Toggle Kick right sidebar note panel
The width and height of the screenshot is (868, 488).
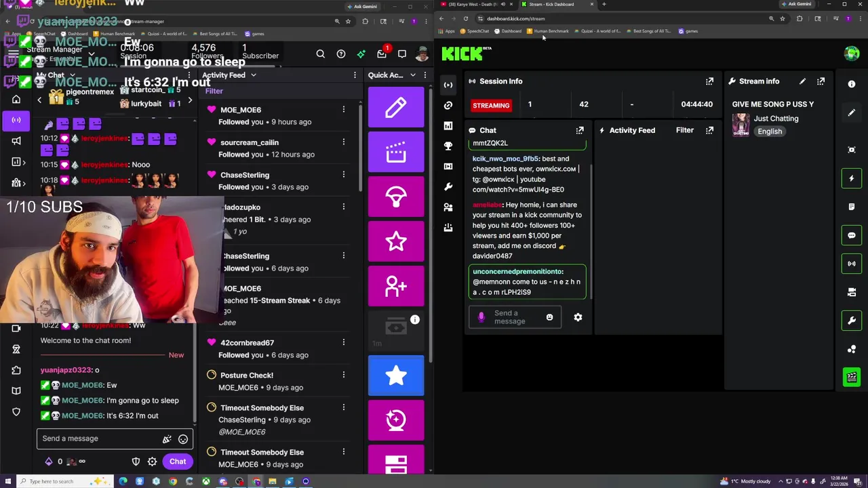852,207
